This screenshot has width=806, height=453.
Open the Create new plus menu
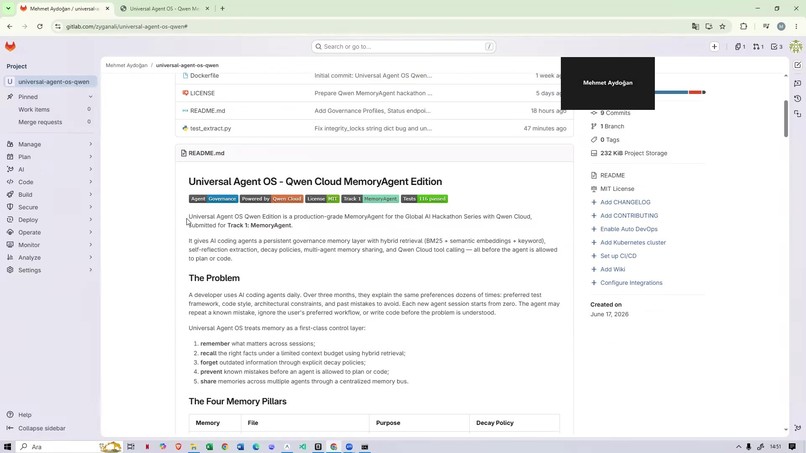[x=714, y=47]
